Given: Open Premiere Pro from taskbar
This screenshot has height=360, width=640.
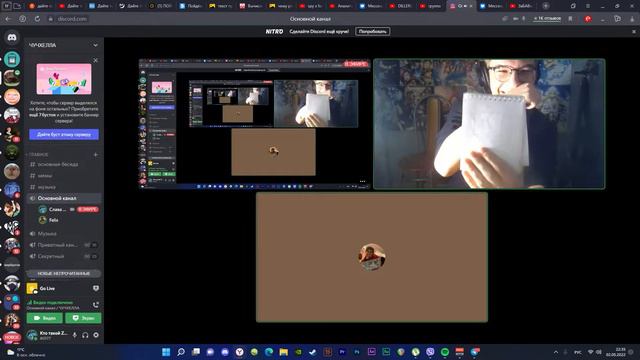Looking at the screenshot, I should [x=342, y=352].
